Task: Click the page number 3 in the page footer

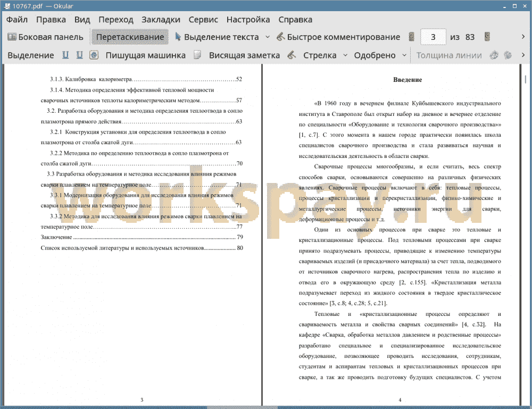Action: point(142,400)
